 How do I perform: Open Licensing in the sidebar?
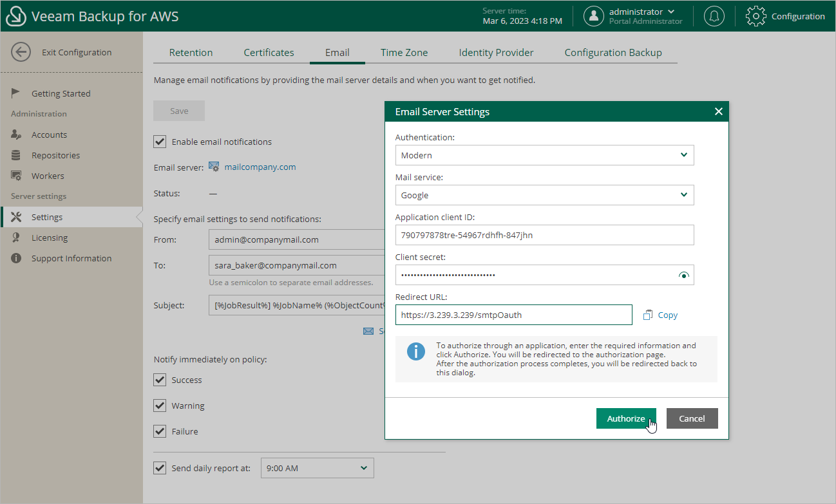(50, 238)
